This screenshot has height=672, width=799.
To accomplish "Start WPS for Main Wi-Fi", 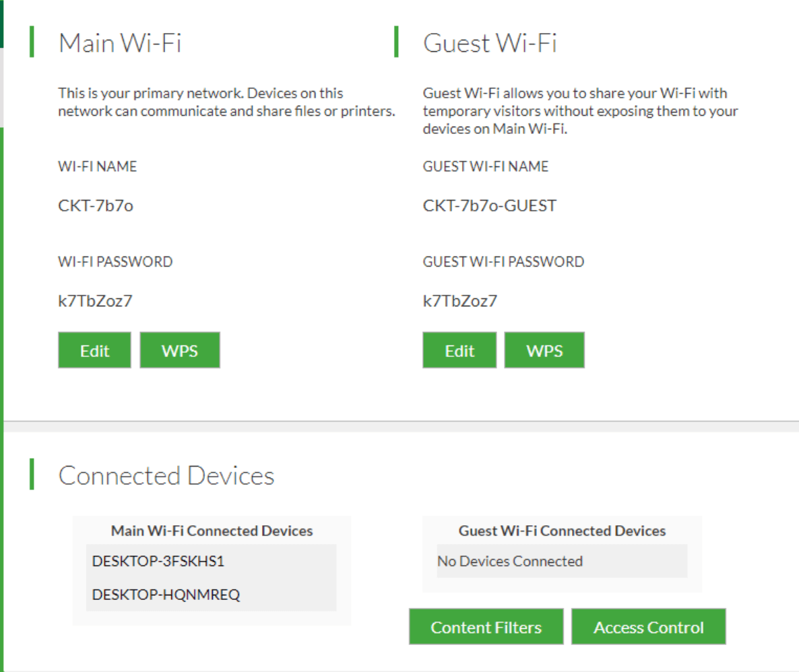I will (180, 350).
